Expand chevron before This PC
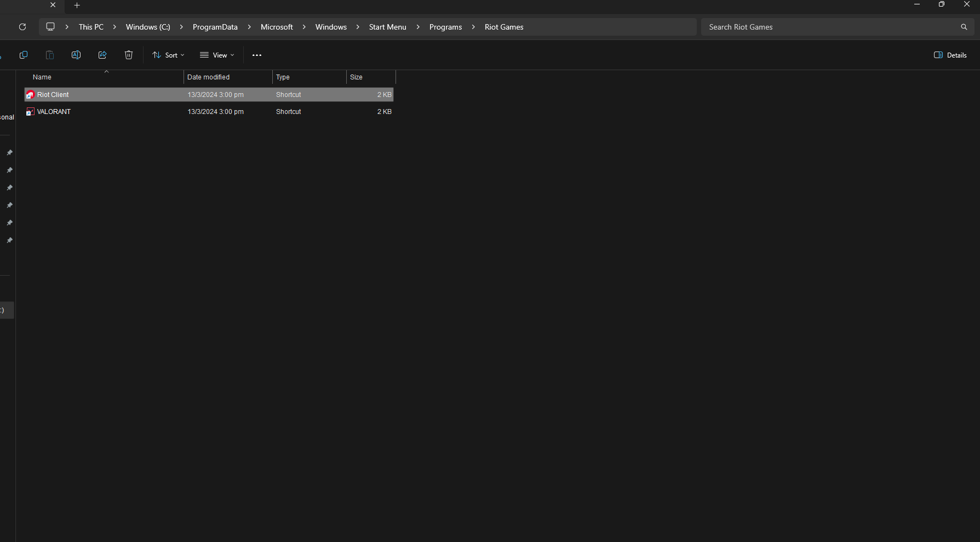980x542 pixels. 67,27
